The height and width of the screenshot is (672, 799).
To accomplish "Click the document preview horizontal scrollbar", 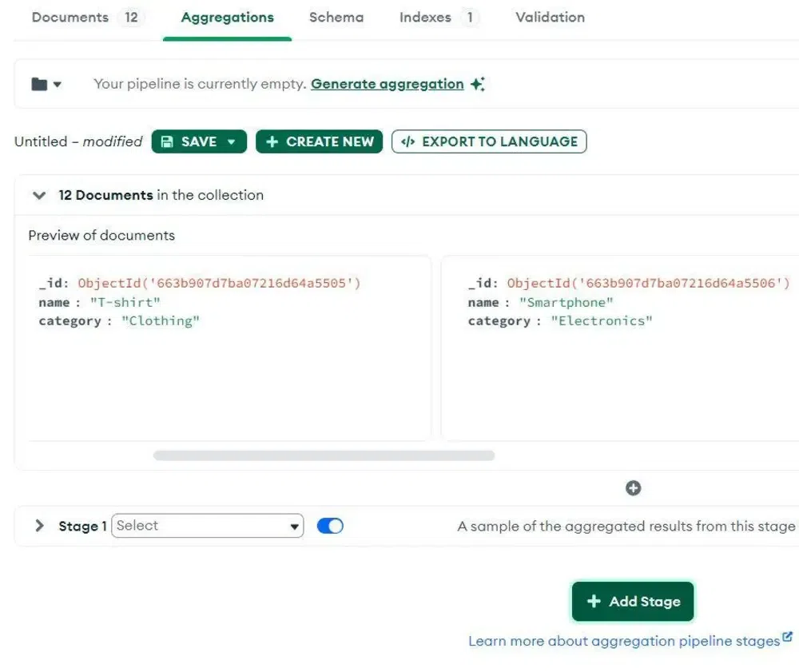I will pos(324,455).
